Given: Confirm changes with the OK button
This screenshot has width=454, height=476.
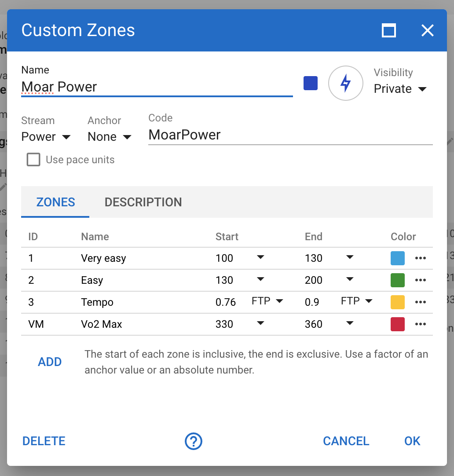Looking at the screenshot, I should pos(412,441).
